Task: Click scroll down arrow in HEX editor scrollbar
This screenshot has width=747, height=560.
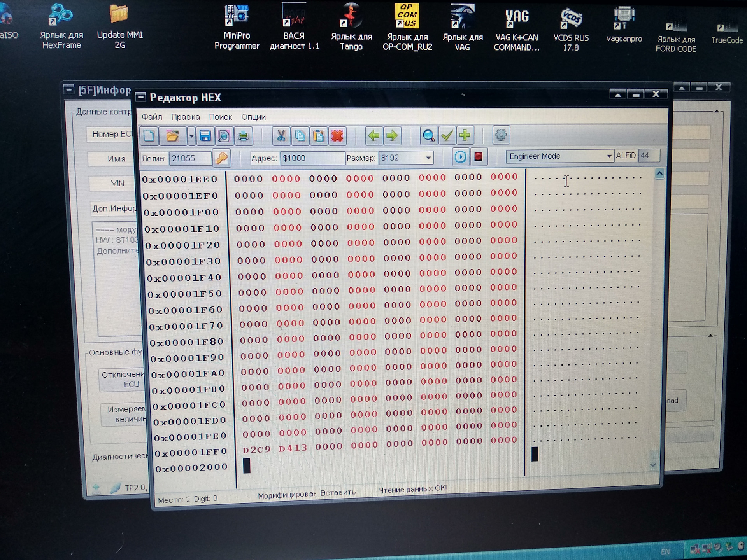Action: coord(653,465)
